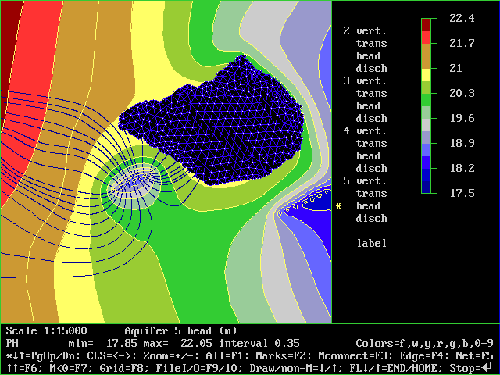The image size is (500, 375).
Task: Select 'disch' under aquifer 3
Action: (371, 118)
